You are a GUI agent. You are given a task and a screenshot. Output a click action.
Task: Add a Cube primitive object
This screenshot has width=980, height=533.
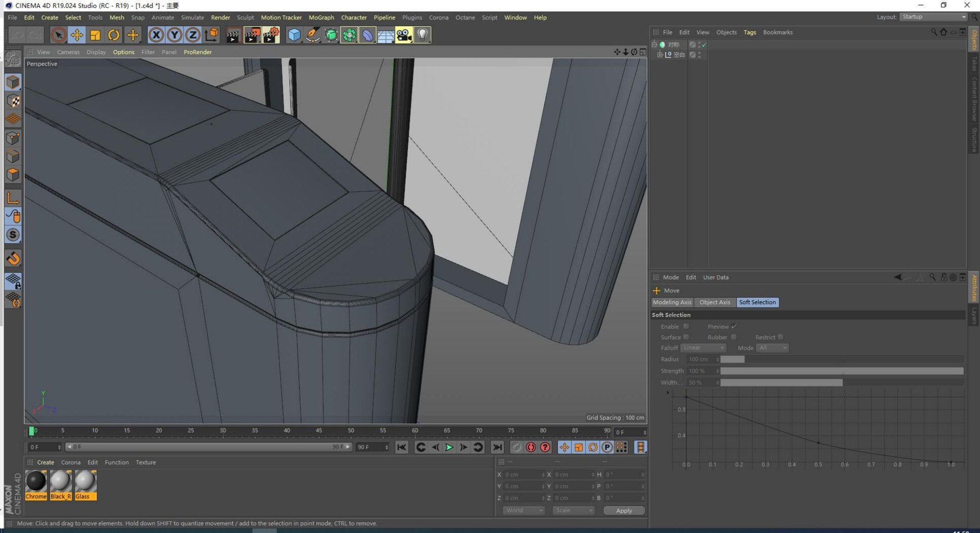294,35
